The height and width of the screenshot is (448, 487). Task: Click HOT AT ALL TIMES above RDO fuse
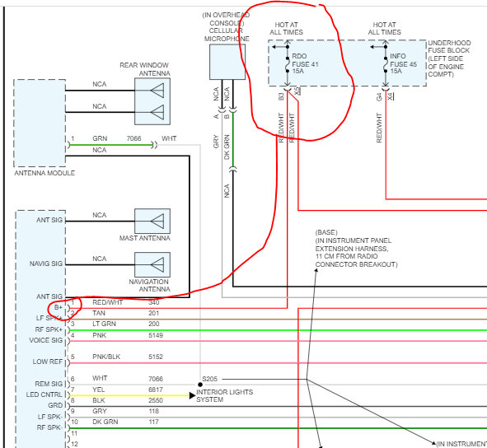[x=286, y=28]
